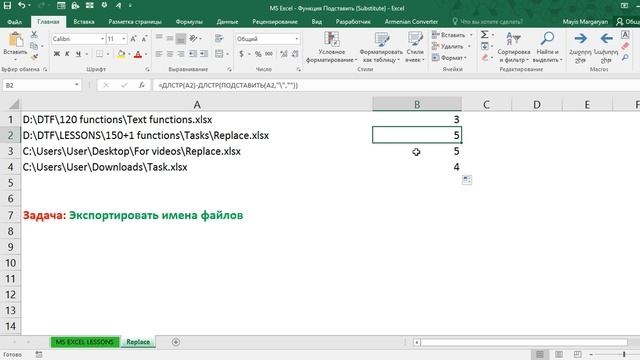Copy selection with the copy icon
Viewport: 640px width, 360px height.
click(x=34, y=46)
